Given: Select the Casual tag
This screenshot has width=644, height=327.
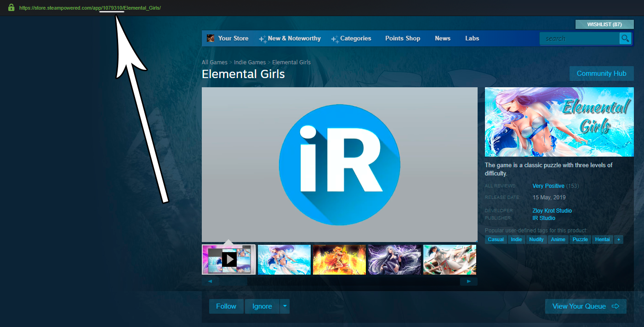Looking at the screenshot, I should tap(496, 239).
